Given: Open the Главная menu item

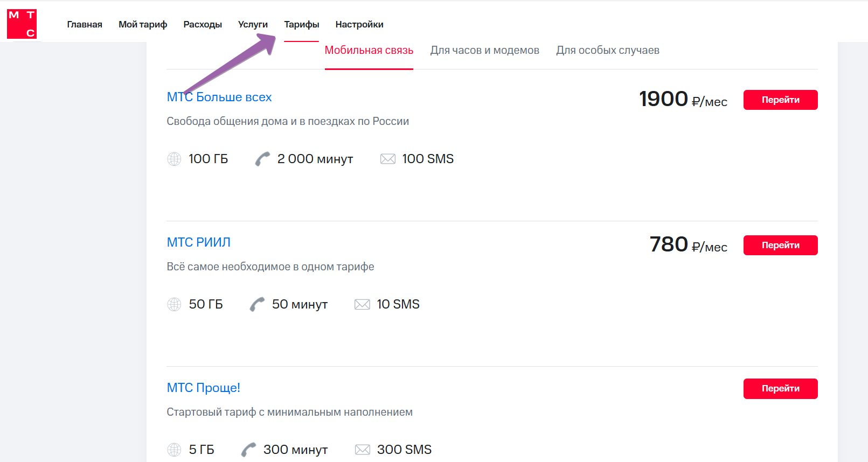Looking at the screenshot, I should 85,24.
